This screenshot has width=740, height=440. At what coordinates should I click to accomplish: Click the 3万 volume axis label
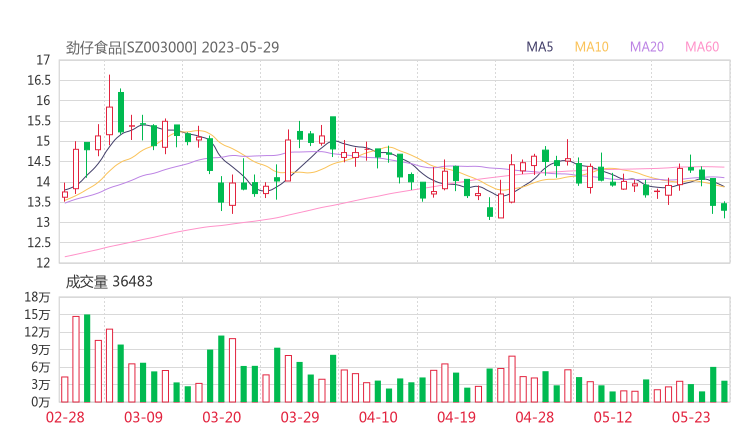click(41, 384)
